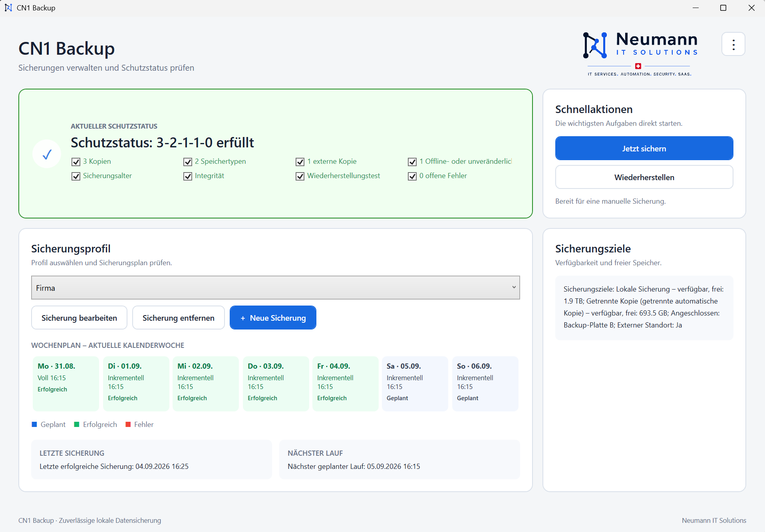This screenshot has height=532, width=765.
Task: Select the Sa 05.09. planned card
Action: pyautogui.click(x=415, y=384)
